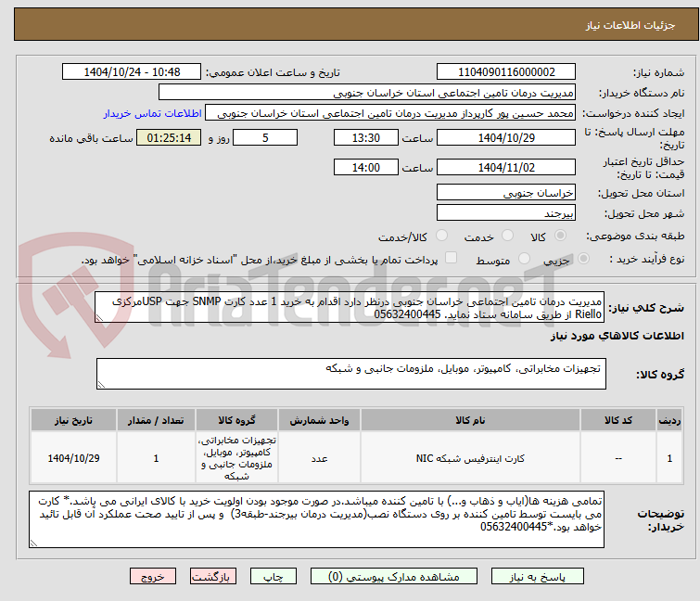Click the توضیحات خریدار notes text area
The image size is (700, 601).
316,518
